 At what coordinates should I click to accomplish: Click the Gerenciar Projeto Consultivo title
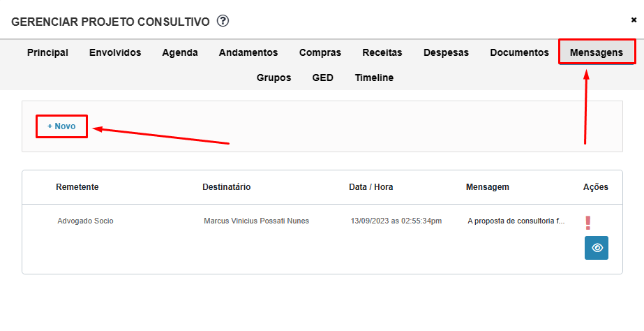pyautogui.click(x=110, y=22)
